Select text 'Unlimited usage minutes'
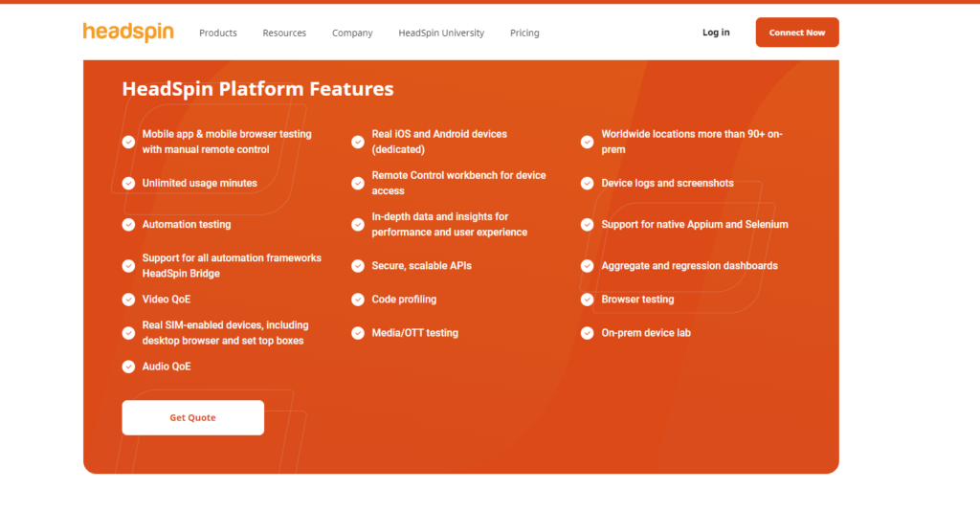The height and width of the screenshot is (512, 980). tap(199, 183)
